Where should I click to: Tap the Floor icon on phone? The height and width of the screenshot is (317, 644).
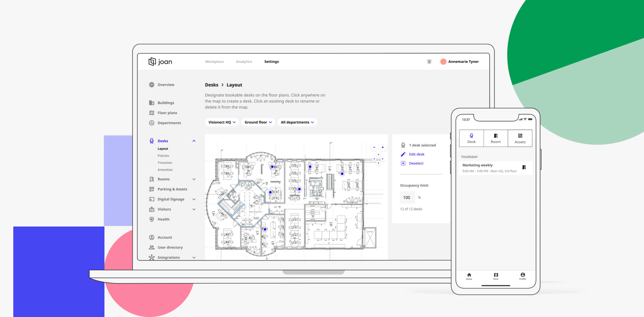click(496, 276)
